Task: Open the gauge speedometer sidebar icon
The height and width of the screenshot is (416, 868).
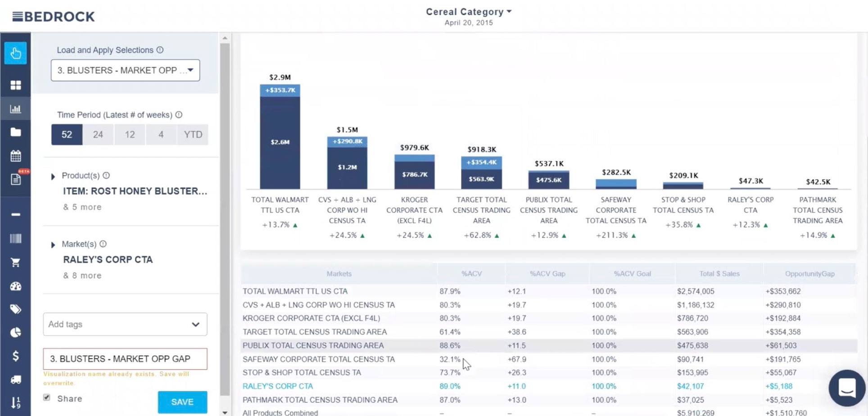Action: (x=15, y=286)
